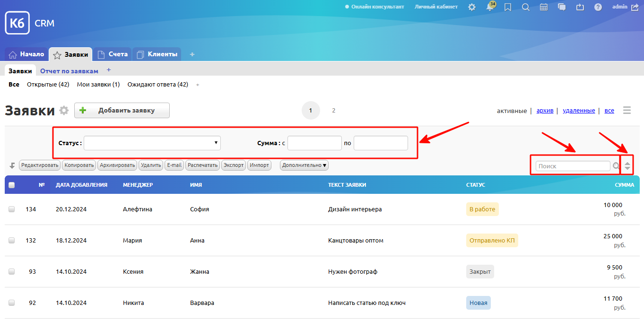Open the Статус filter dropdown

coord(152,143)
